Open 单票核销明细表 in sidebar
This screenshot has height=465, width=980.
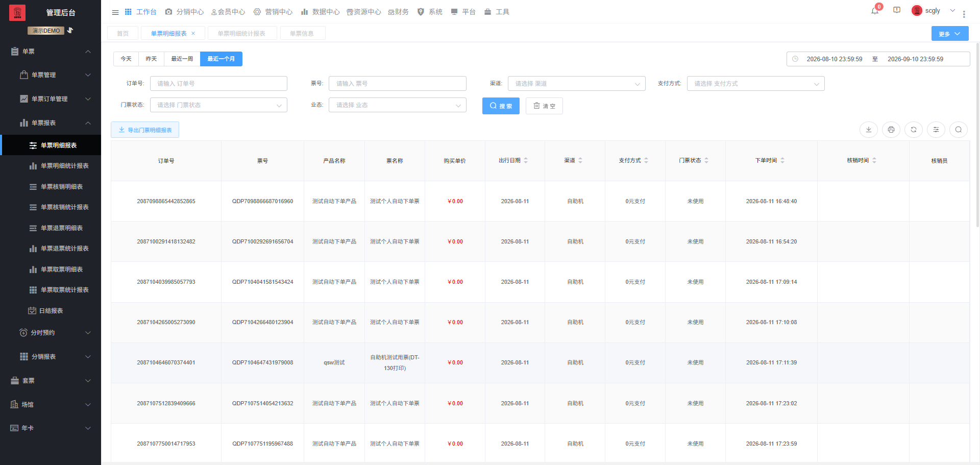pyautogui.click(x=51, y=187)
